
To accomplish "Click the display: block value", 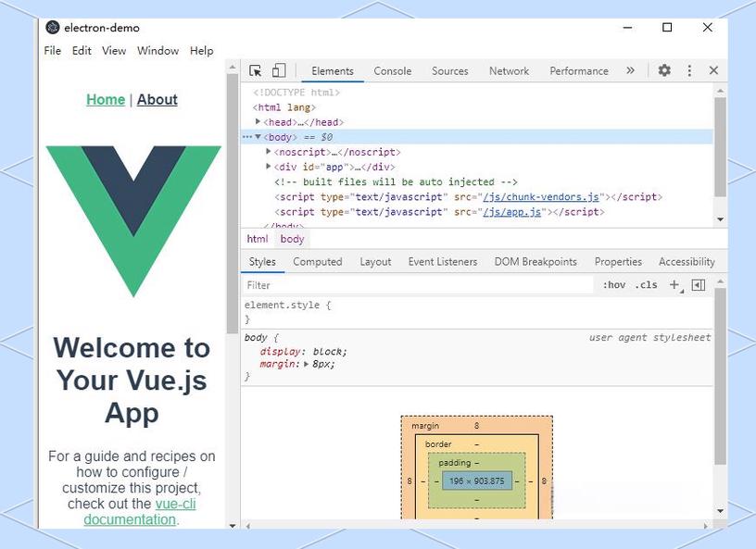I will 329,352.
